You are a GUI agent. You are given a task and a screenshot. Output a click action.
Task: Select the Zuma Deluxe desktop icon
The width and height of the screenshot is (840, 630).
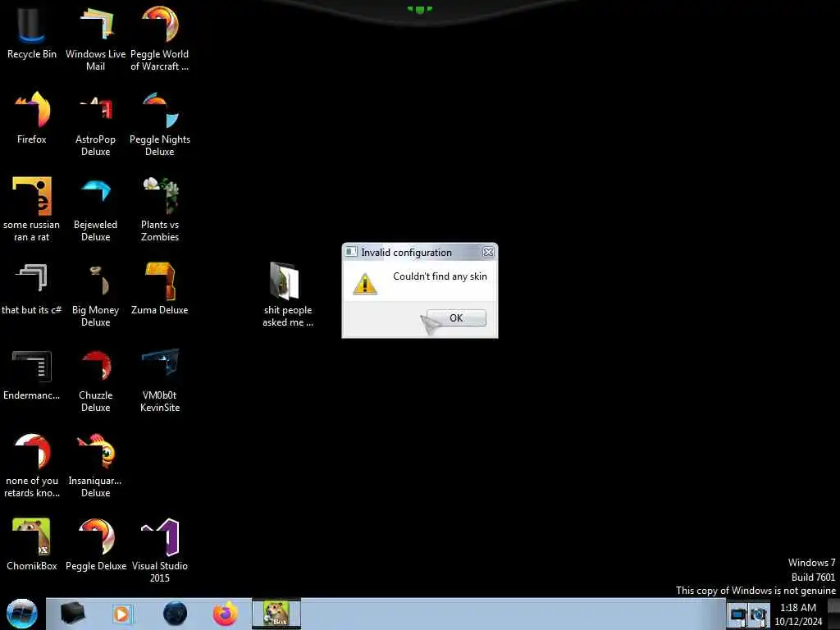[160, 288]
